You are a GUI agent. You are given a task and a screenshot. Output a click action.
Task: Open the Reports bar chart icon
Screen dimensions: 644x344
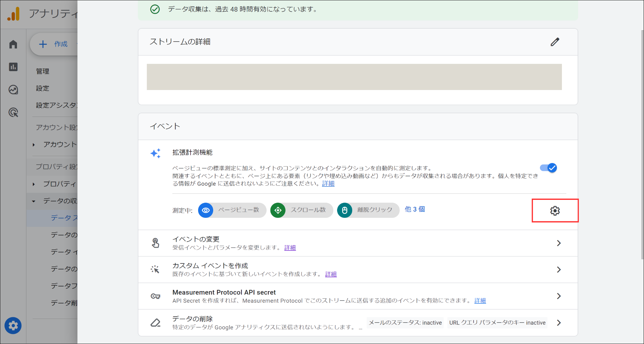tap(13, 67)
